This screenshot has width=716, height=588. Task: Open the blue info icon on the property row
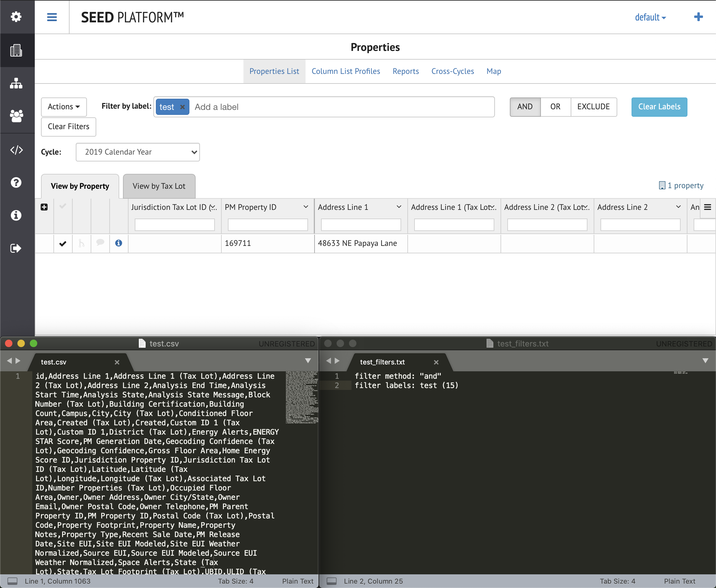pyautogui.click(x=119, y=243)
